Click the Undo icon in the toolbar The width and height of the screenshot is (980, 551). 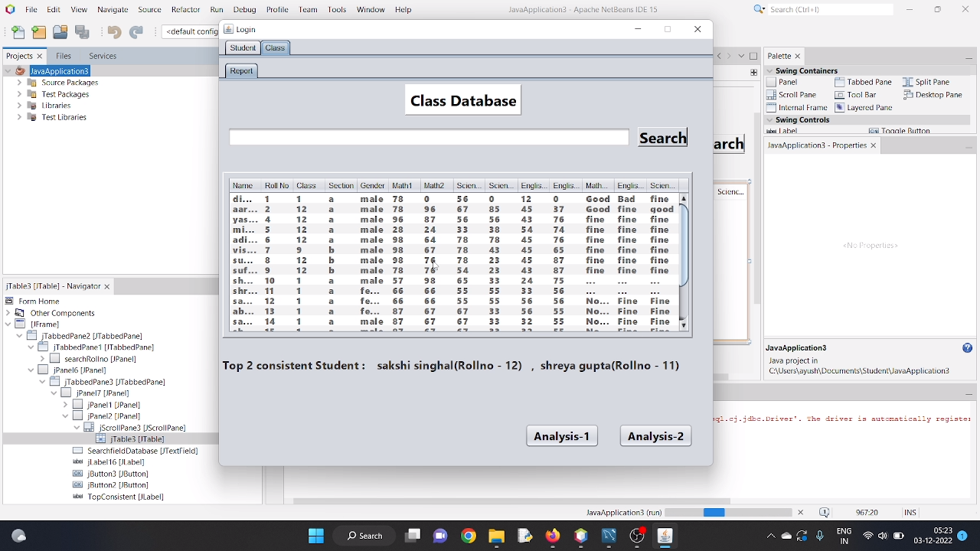113,32
